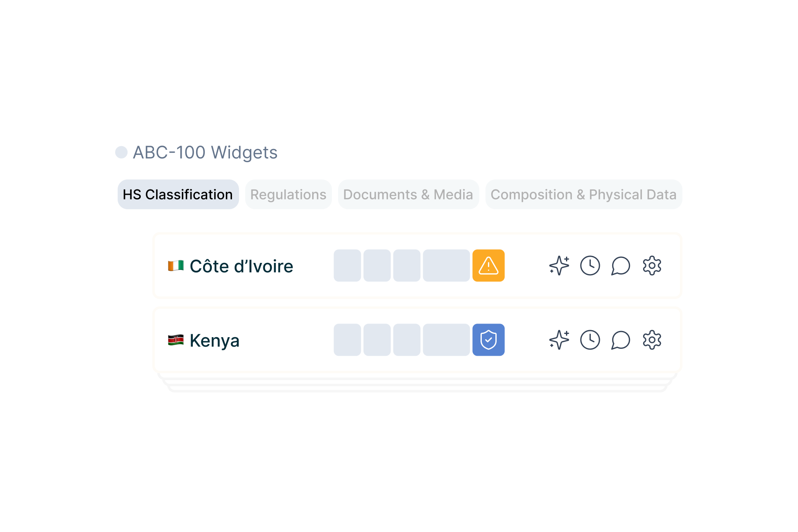
Task: Select the Composition & Physical Data filter
Action: 583,194
